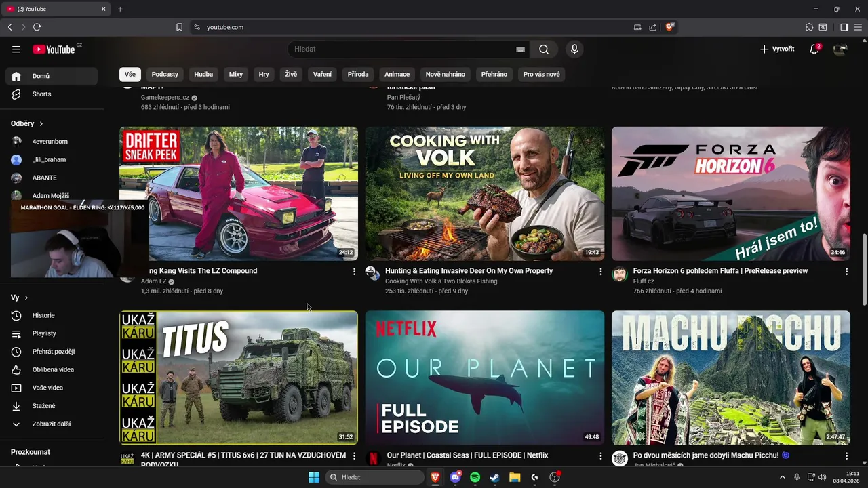
Task: Open more options for Forza Horizon 6 video
Action: (x=846, y=272)
